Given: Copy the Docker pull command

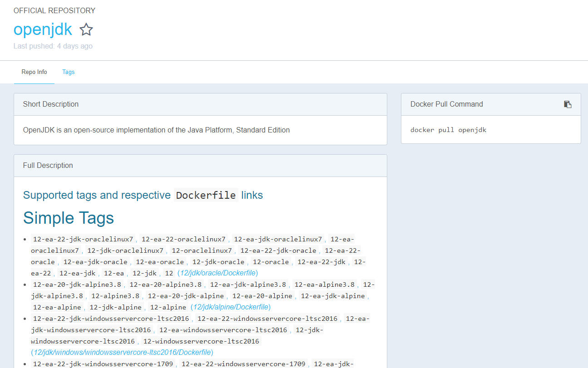Looking at the screenshot, I should point(568,104).
